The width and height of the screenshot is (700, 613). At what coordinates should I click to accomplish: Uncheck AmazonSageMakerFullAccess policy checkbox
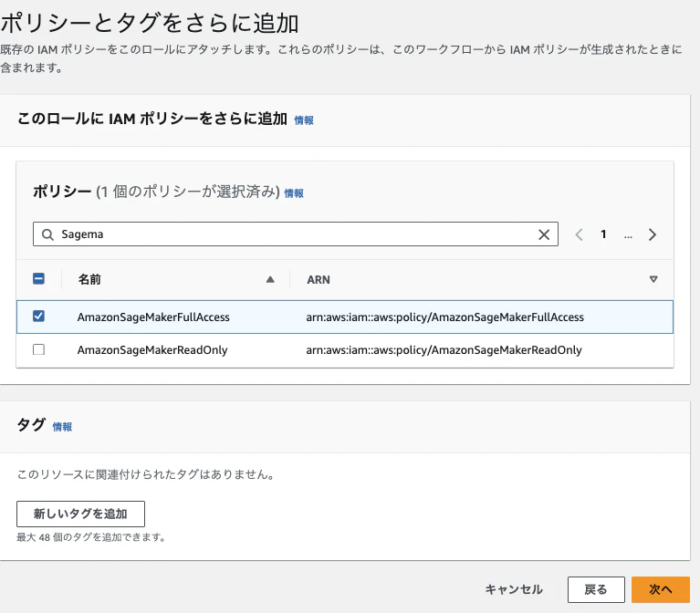pos(39,317)
